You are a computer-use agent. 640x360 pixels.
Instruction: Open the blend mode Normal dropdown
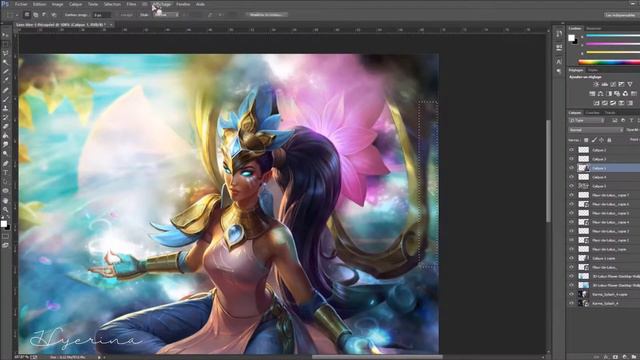[596, 130]
